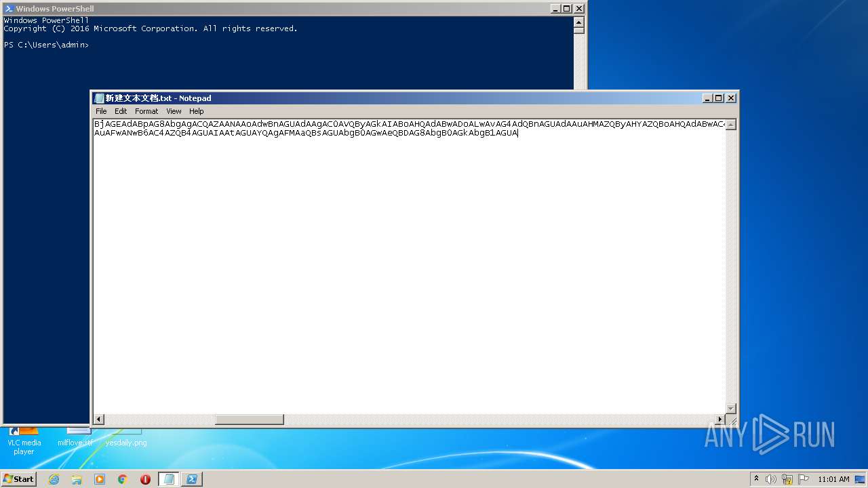The width and height of the screenshot is (868, 488).
Task: Click Notepad horizontal scroll left arrow
Action: (98, 420)
